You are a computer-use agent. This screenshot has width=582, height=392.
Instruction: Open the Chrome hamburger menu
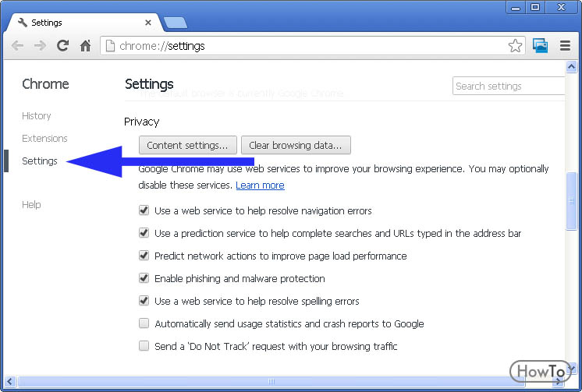(565, 46)
